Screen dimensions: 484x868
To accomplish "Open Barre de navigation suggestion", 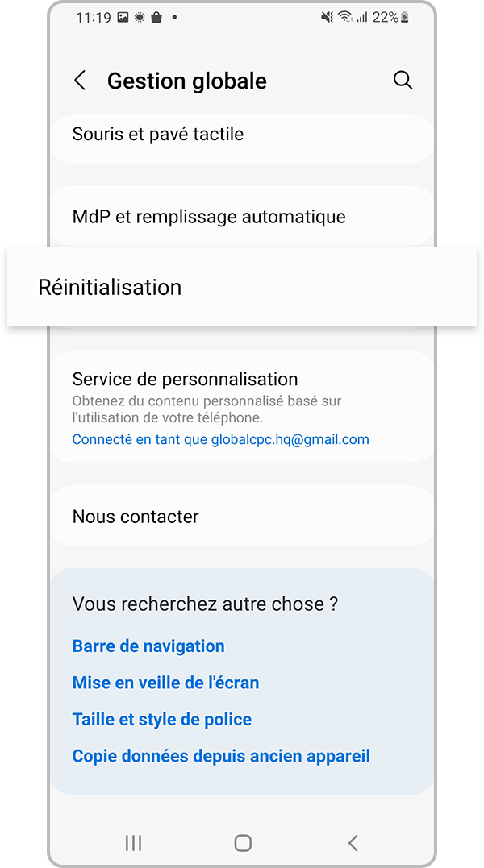I will pos(148,646).
